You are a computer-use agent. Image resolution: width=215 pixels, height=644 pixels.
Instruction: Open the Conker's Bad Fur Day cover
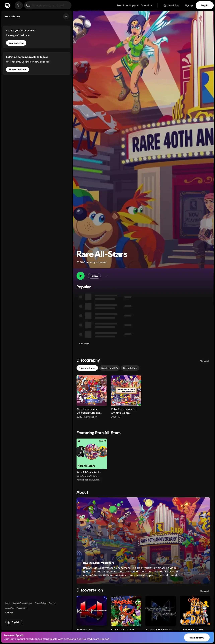195,611
